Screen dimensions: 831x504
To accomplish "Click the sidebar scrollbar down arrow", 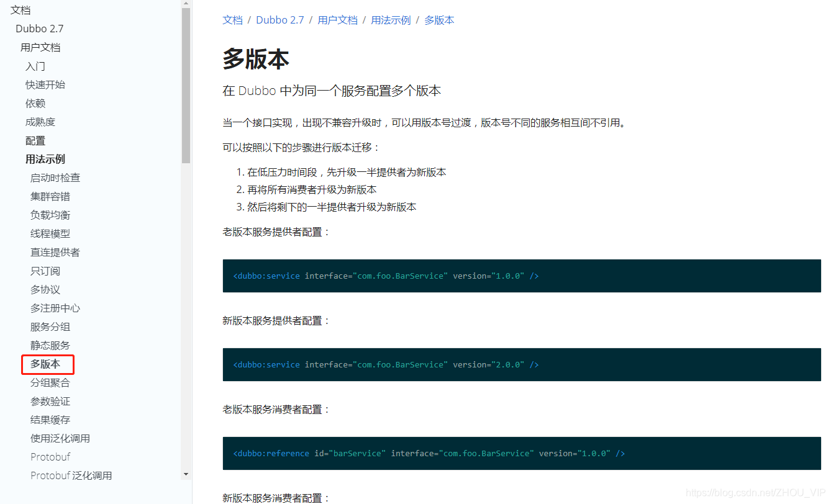I will pos(186,475).
